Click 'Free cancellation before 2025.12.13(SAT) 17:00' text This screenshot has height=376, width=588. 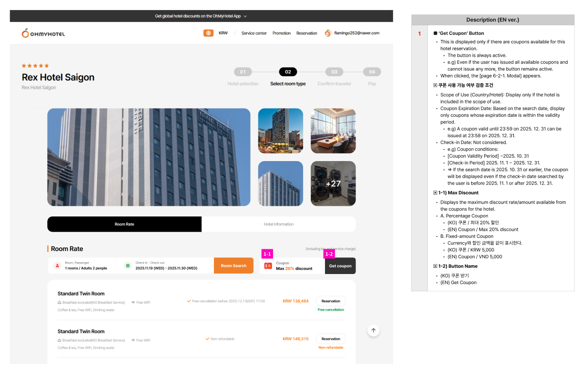pyautogui.click(x=228, y=301)
